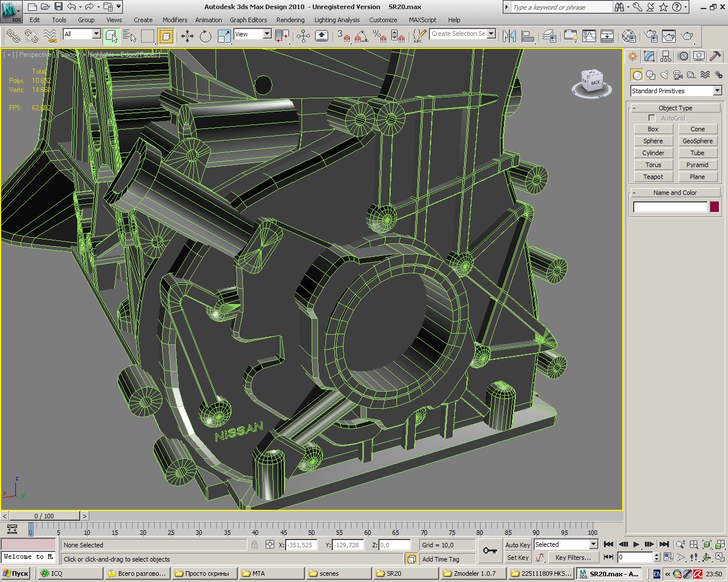Click the Teapot primitive button
Image resolution: width=728 pixels, height=582 pixels.
(653, 177)
